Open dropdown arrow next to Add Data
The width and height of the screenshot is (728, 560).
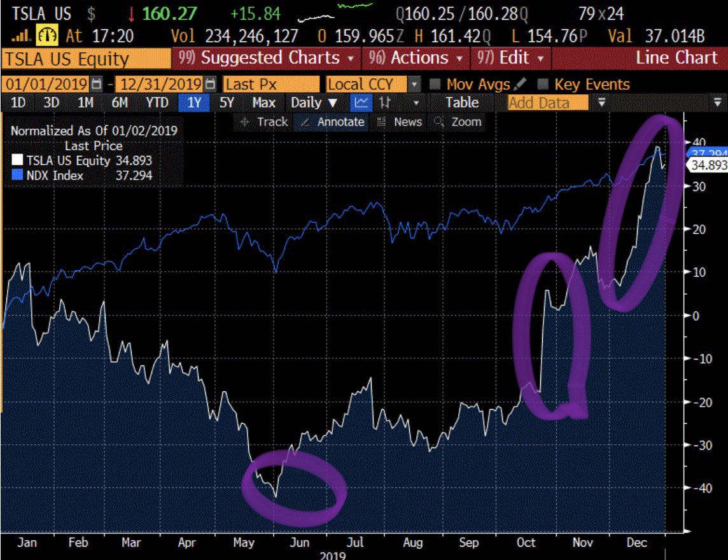[x=601, y=102]
